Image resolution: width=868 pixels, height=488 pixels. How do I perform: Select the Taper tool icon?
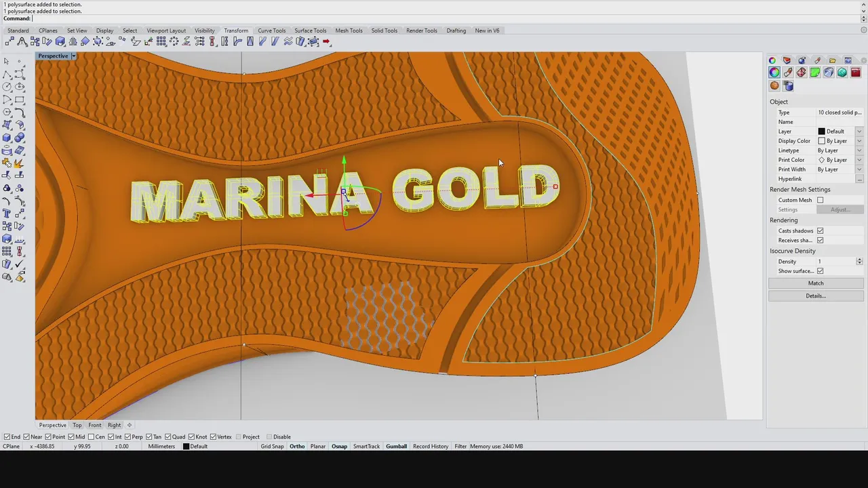click(x=250, y=42)
